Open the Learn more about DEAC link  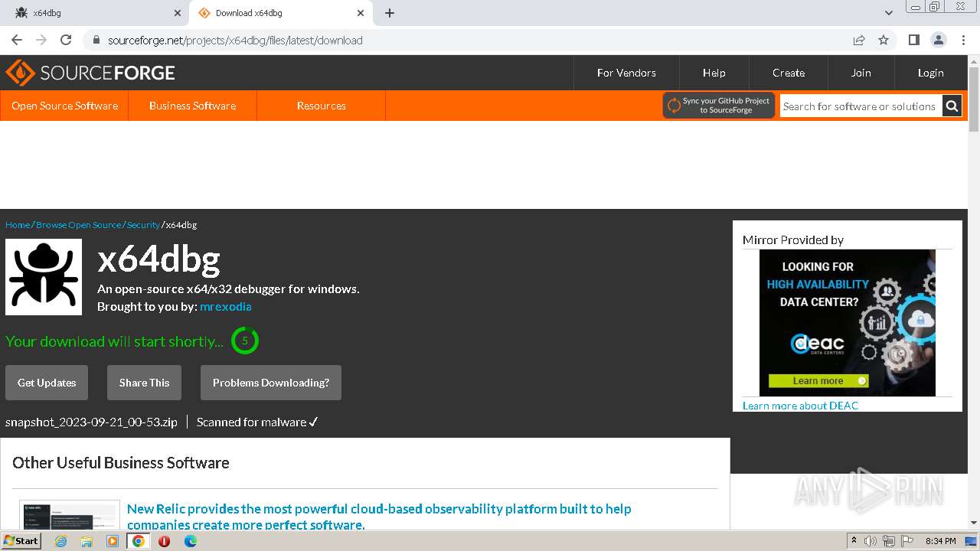point(800,406)
